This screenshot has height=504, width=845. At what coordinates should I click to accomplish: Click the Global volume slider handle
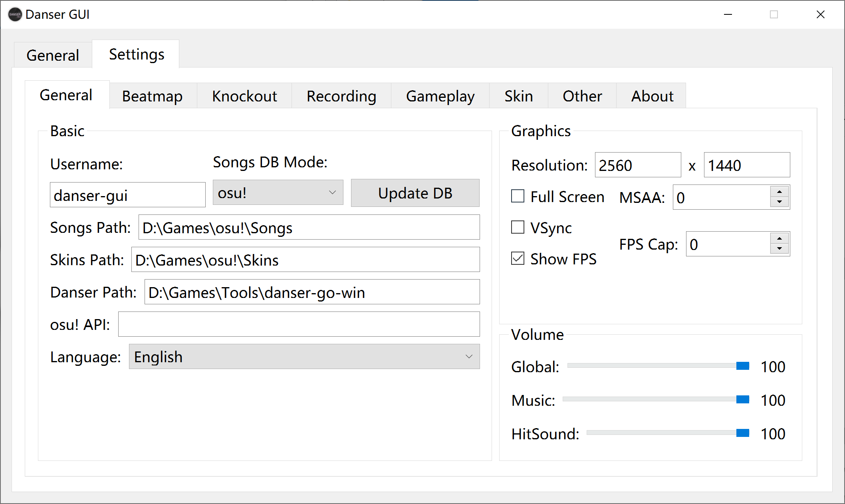click(x=742, y=366)
